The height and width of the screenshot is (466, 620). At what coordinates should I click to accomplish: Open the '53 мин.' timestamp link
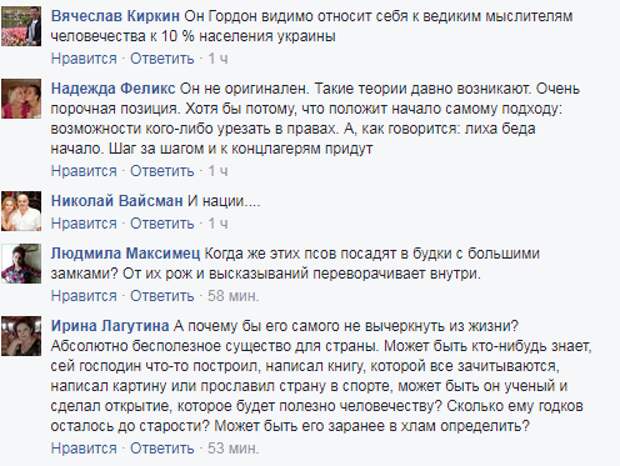pyautogui.click(x=233, y=448)
